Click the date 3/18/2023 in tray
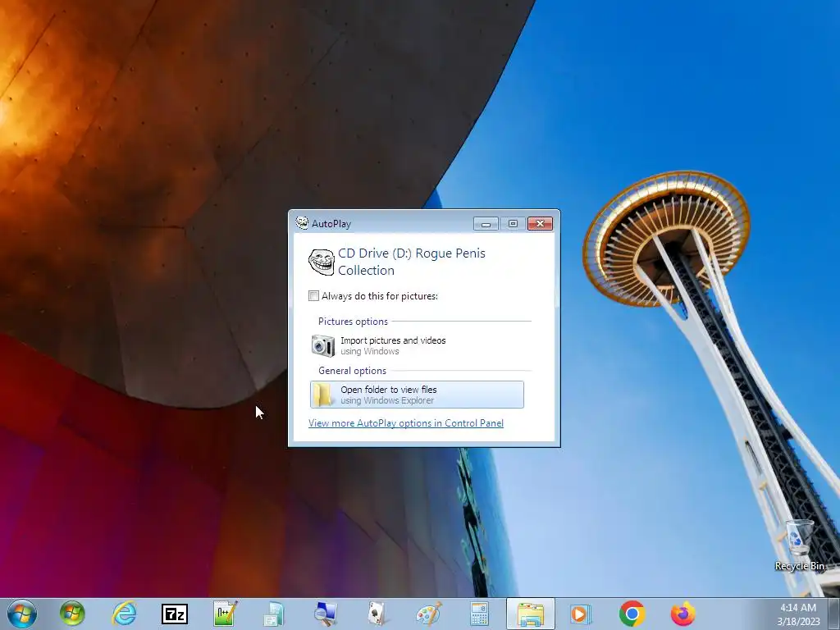 (798, 622)
